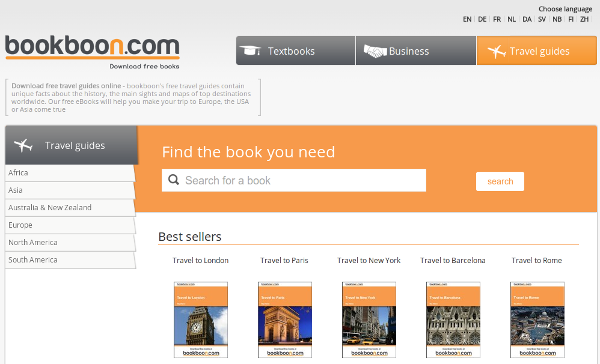
Task: Select the Travel guides tab
Action: click(x=537, y=50)
